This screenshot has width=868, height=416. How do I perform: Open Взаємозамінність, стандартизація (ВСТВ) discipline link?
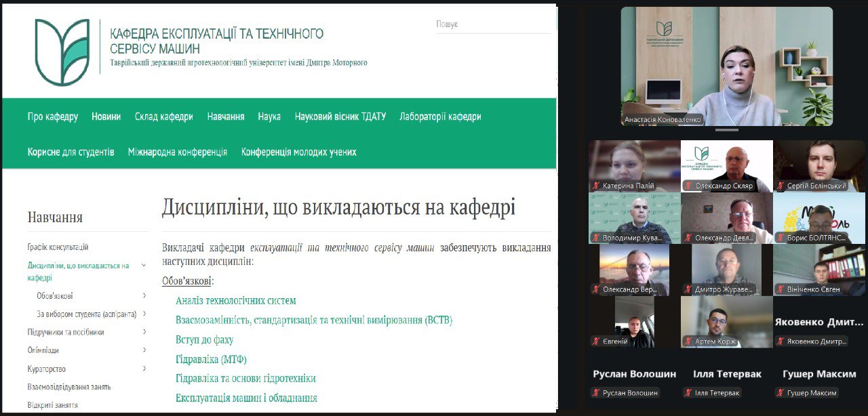314,320
